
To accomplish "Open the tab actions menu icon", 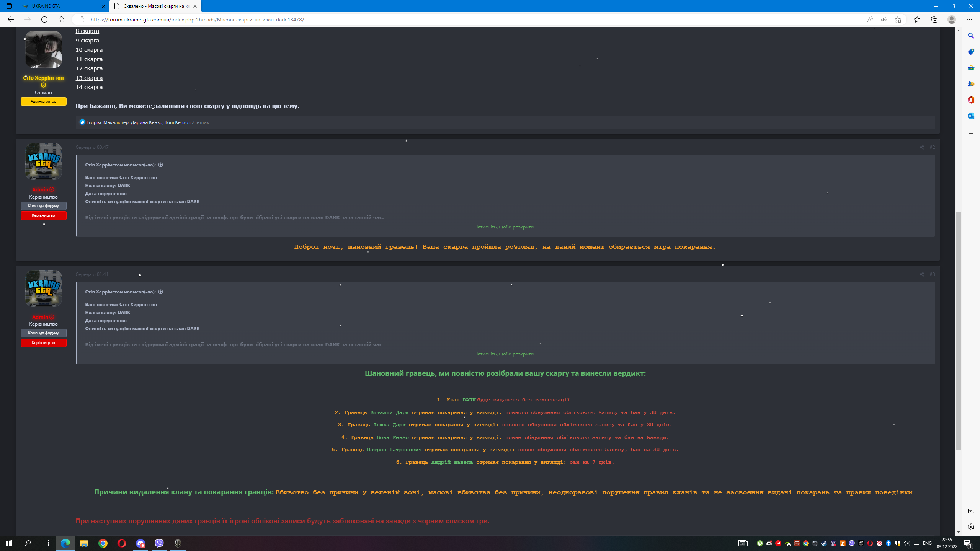I will (x=9, y=6).
